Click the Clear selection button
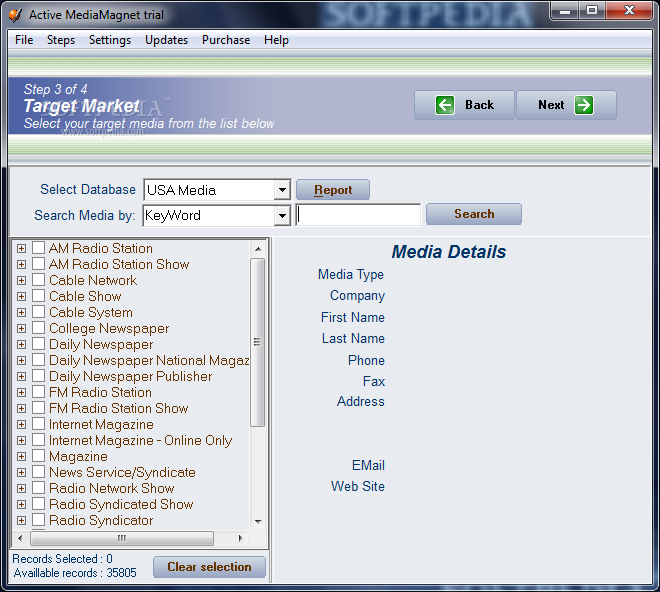This screenshot has height=592, width=660. tap(209, 567)
